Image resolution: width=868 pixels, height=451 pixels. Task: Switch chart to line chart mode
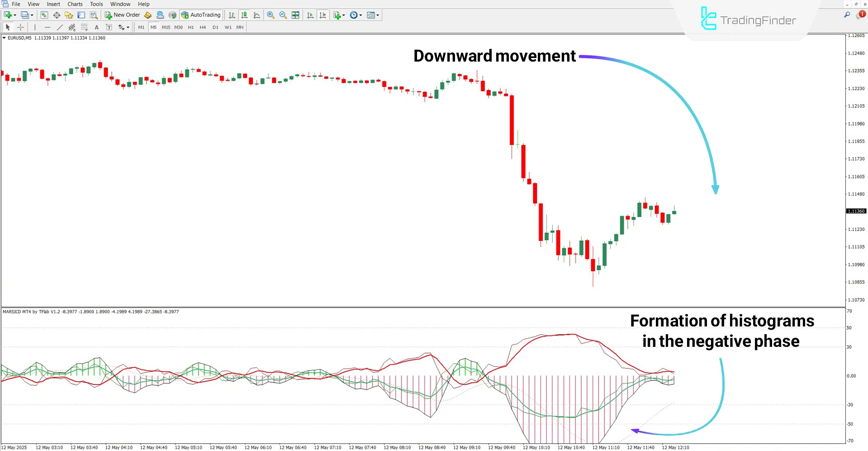tap(256, 15)
